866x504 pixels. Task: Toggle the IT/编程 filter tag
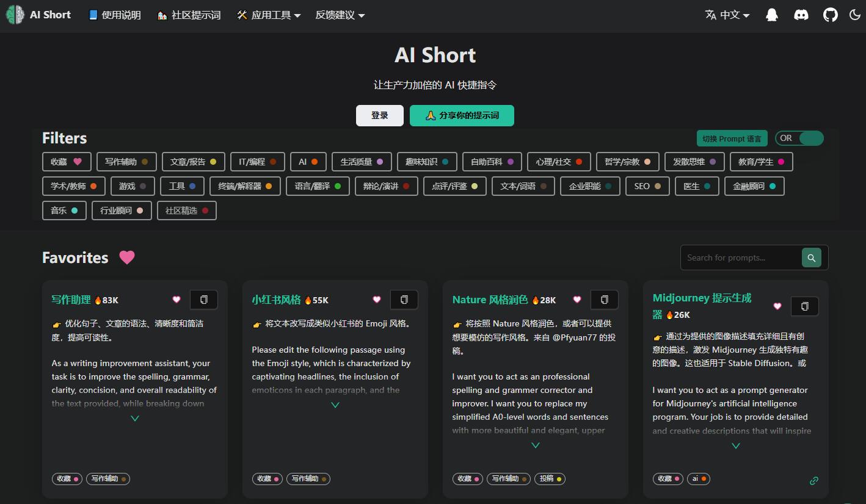pos(258,162)
